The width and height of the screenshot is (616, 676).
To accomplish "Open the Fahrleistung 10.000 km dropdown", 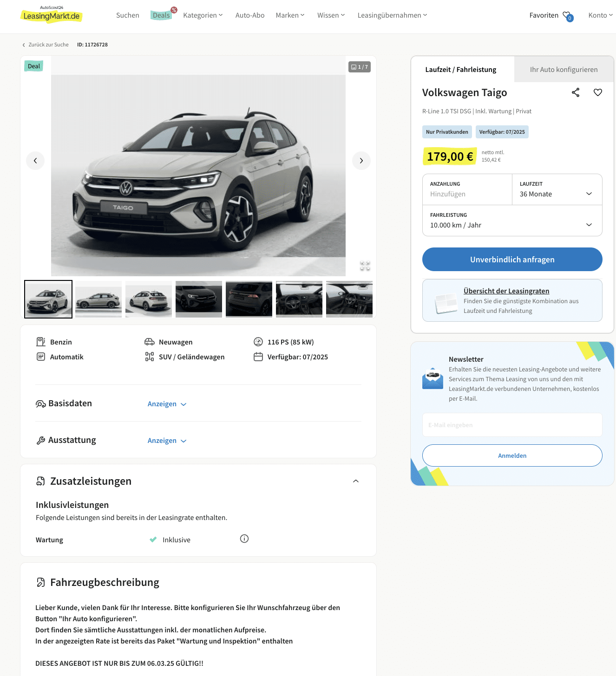I will coord(512,221).
